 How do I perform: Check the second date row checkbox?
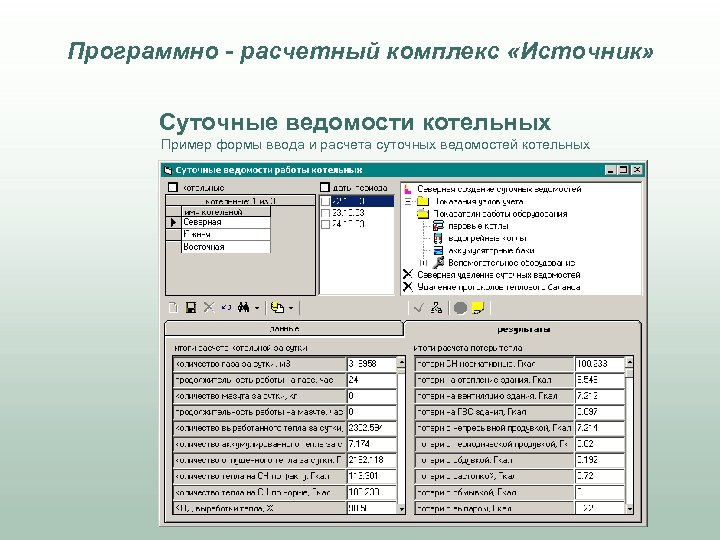click(x=325, y=213)
